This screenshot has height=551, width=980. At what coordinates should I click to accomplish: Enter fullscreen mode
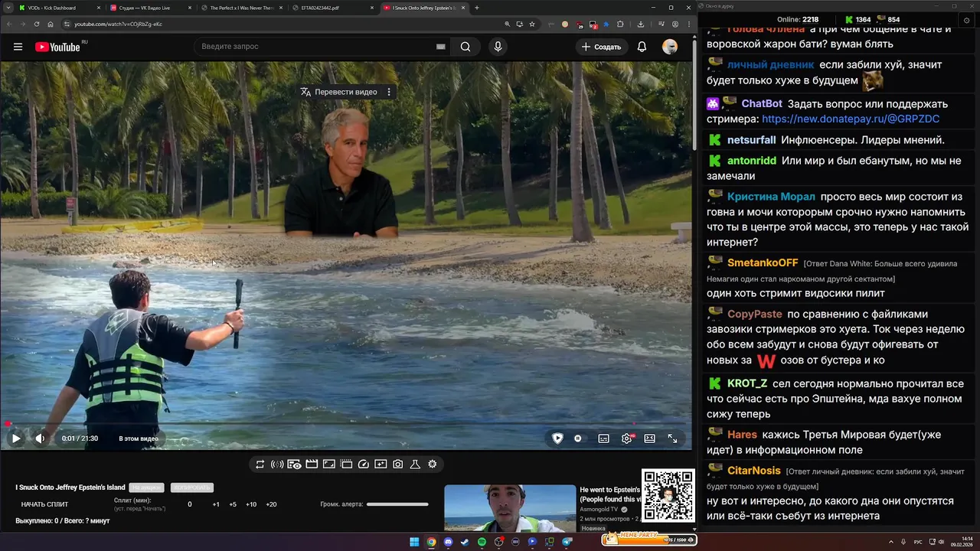(x=672, y=439)
